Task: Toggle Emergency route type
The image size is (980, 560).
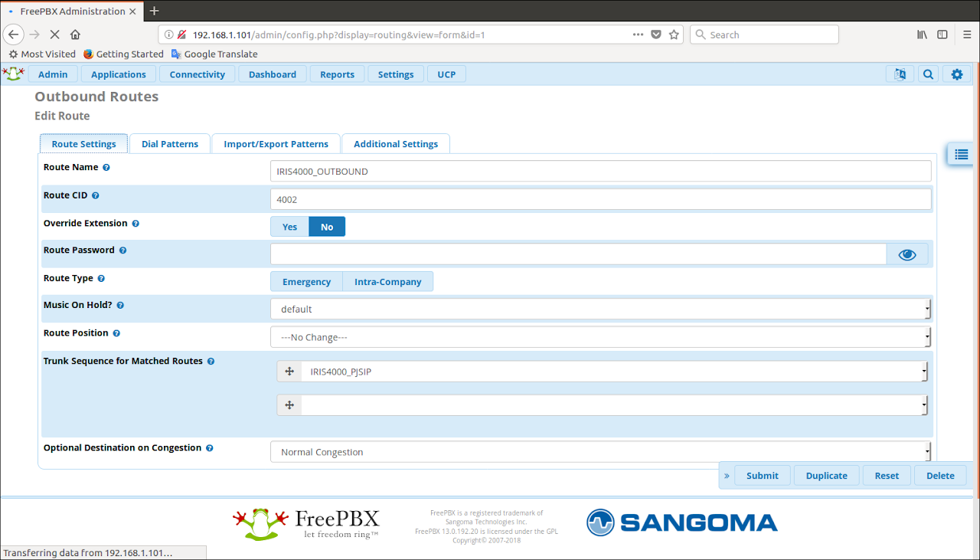Action: [306, 282]
